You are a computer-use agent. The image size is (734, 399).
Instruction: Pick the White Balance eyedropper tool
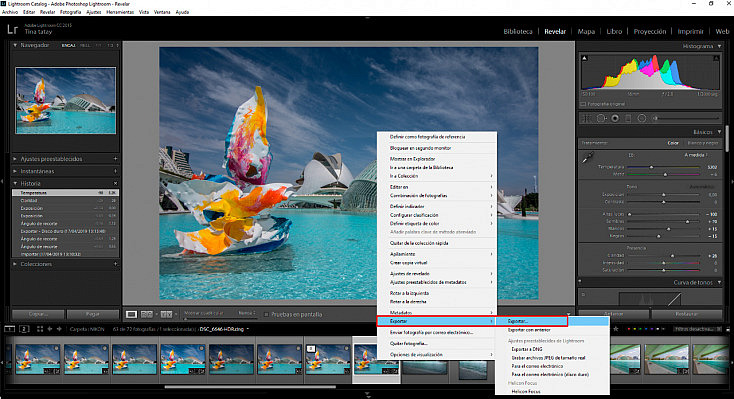tap(587, 158)
